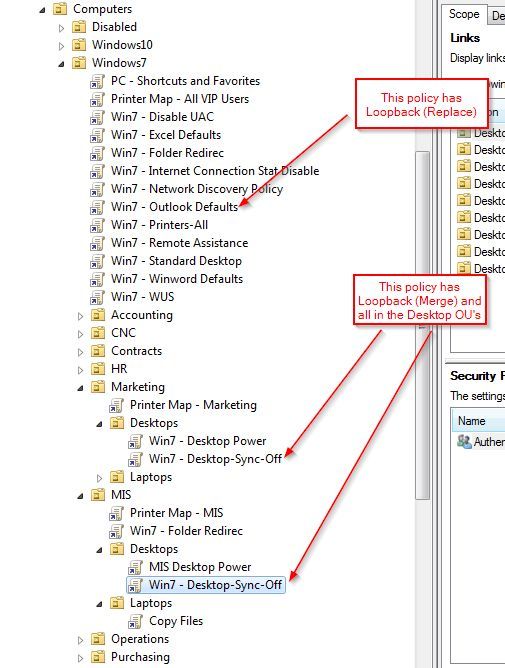
Task: Click the MIS Desktop Power policy icon
Action: click(135, 567)
